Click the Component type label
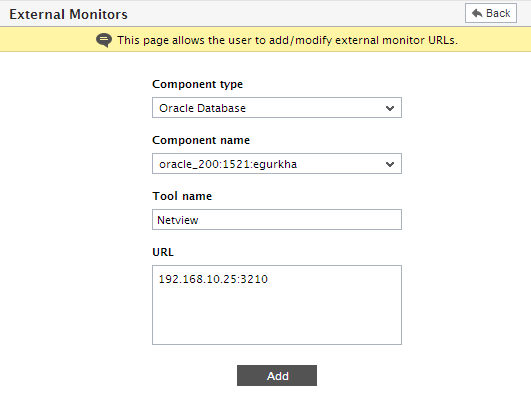 tap(197, 84)
